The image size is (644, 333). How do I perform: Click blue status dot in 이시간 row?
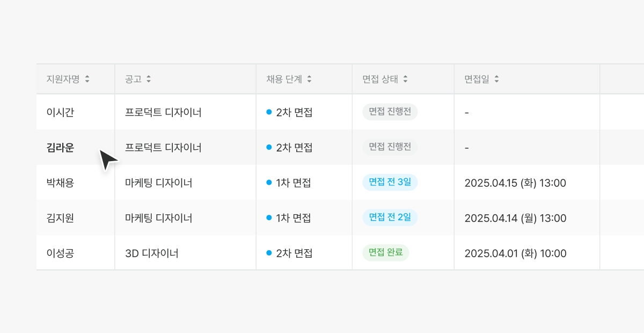269,112
